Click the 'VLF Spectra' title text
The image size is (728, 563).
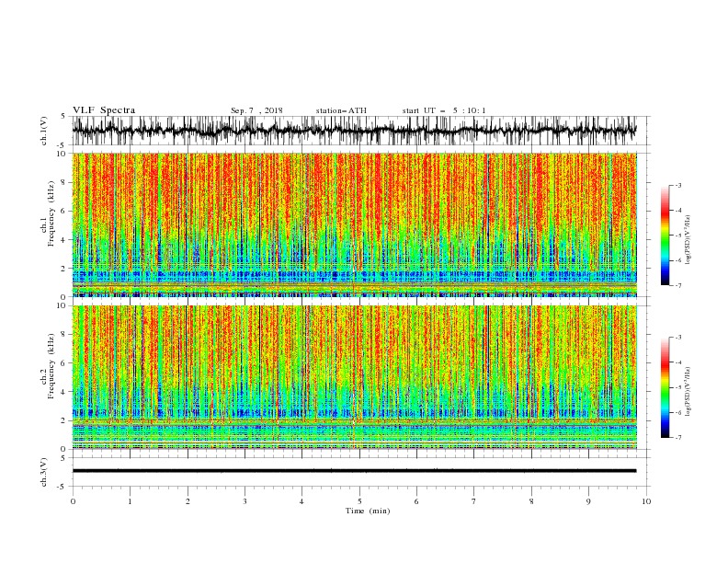(x=104, y=110)
